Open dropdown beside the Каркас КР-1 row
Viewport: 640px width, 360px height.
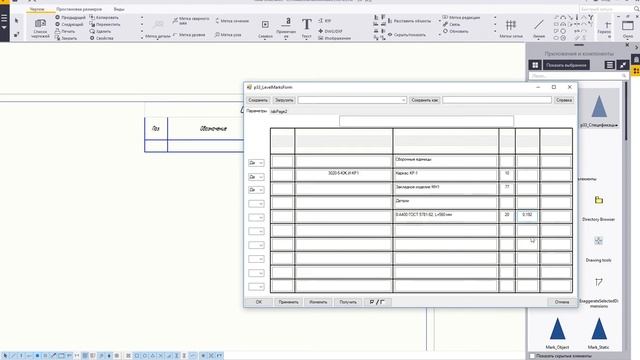256,177
